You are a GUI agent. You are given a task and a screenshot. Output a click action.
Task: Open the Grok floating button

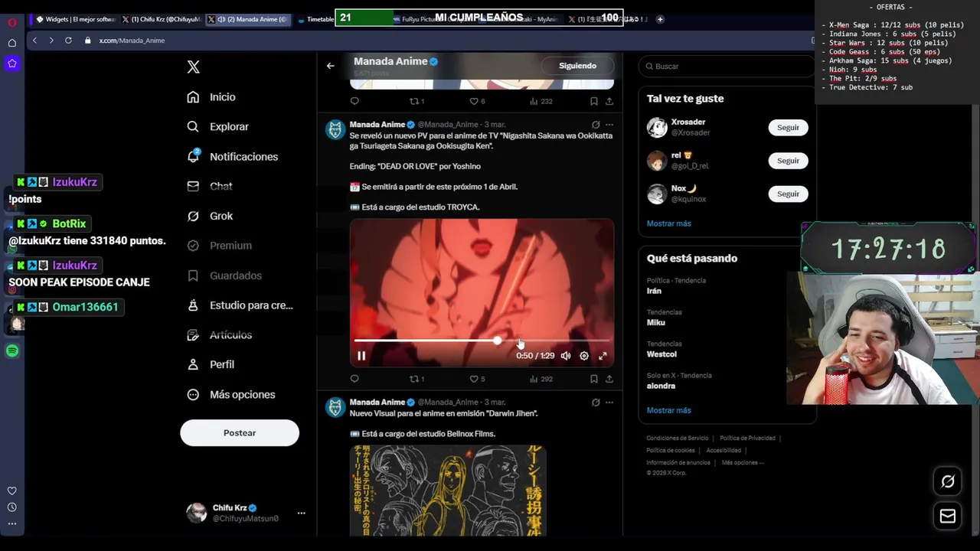pyautogui.click(x=948, y=481)
